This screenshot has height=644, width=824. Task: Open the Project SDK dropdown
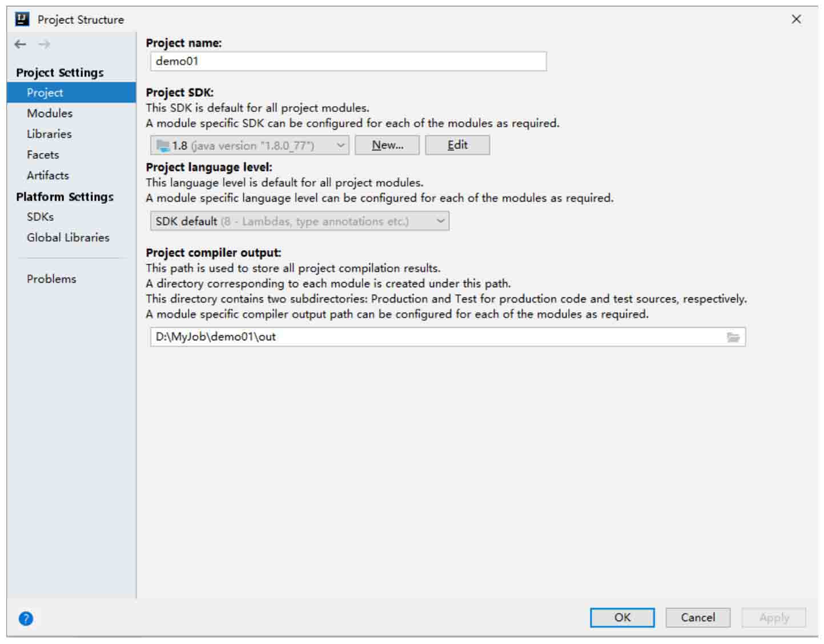coord(250,146)
